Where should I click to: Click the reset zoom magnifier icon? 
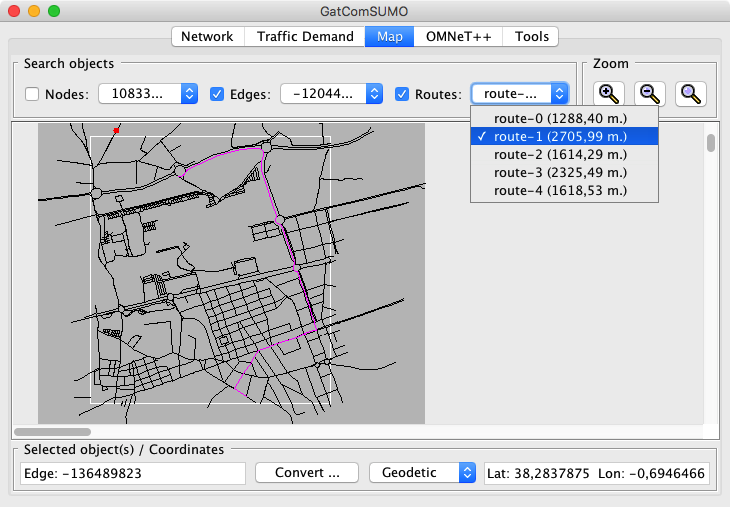[691, 94]
